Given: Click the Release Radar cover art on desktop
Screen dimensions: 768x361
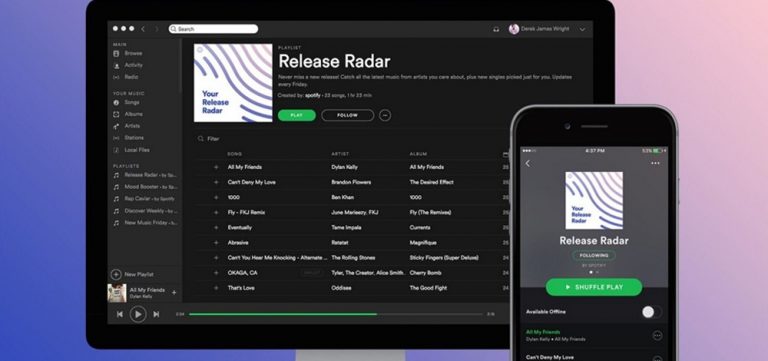Looking at the screenshot, I should (x=233, y=83).
